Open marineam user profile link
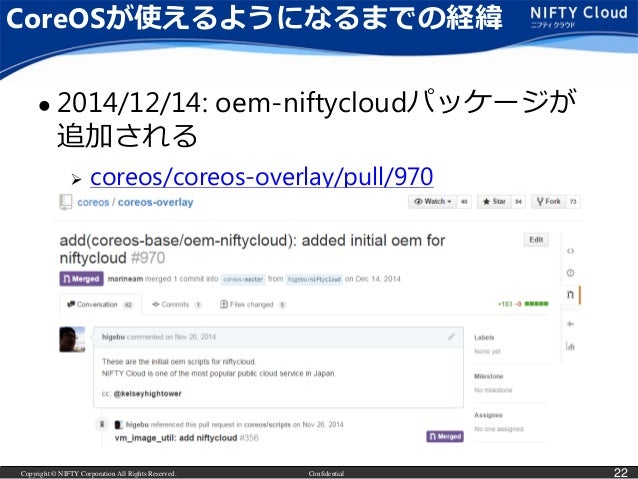Viewport: 638px width, 479px height. point(125,279)
